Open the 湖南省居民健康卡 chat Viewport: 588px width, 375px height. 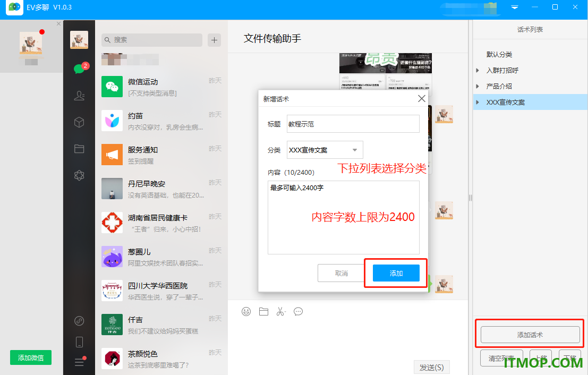pos(161,223)
